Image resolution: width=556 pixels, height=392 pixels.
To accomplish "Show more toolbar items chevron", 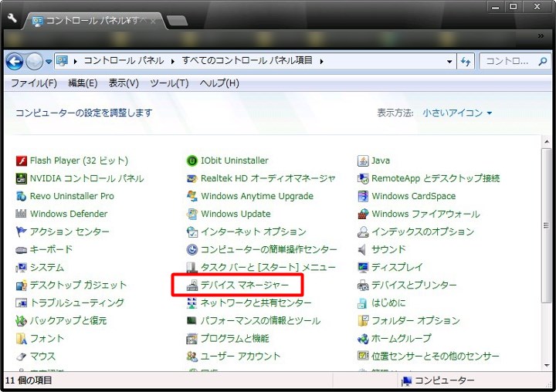I will coord(541,35).
